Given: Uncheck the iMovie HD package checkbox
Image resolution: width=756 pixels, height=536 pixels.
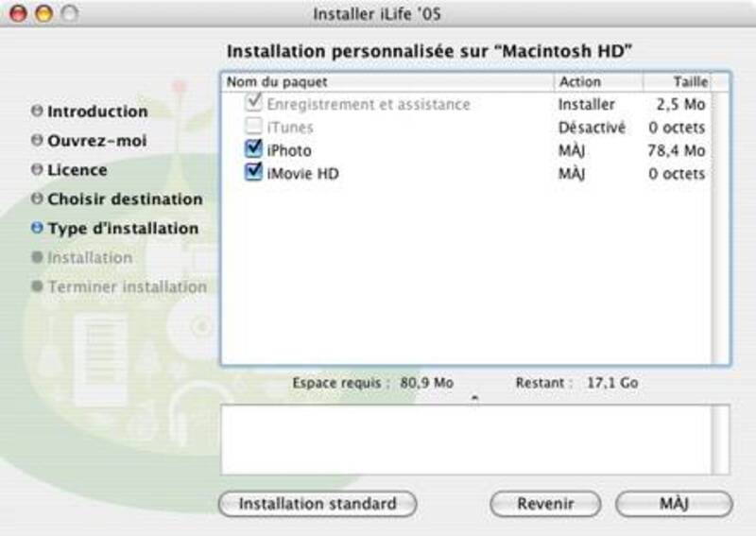Looking at the screenshot, I should pyautogui.click(x=253, y=172).
